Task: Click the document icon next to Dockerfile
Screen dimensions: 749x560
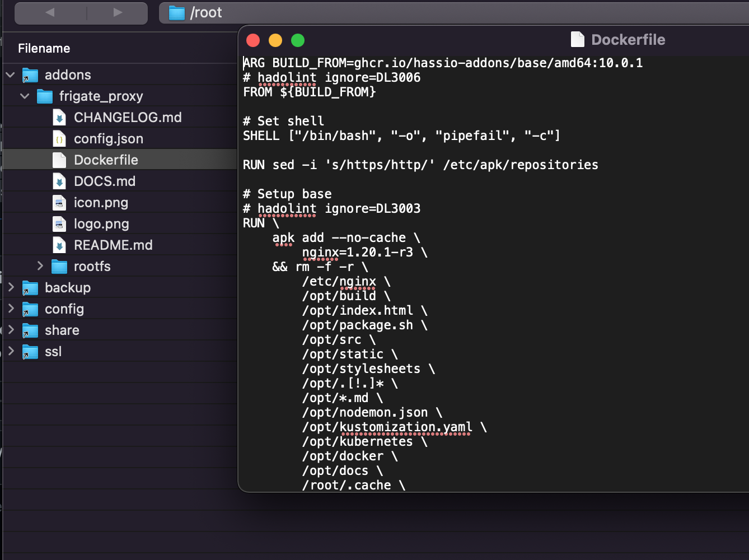Action: pyautogui.click(x=59, y=160)
